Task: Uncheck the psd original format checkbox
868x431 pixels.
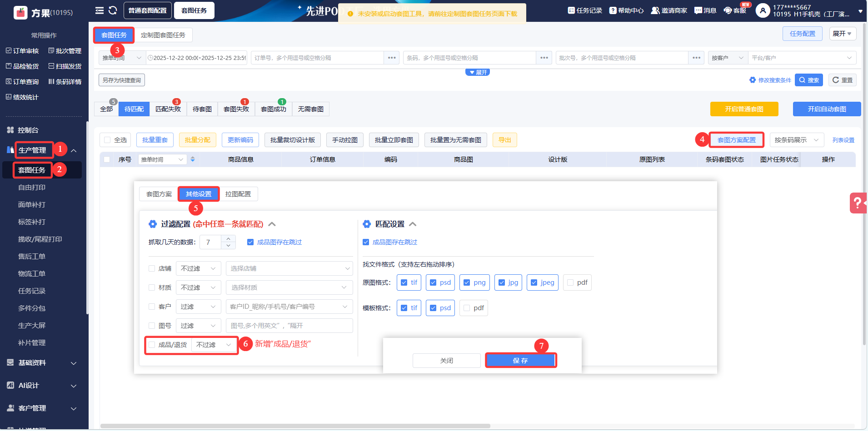Action: pyautogui.click(x=433, y=282)
